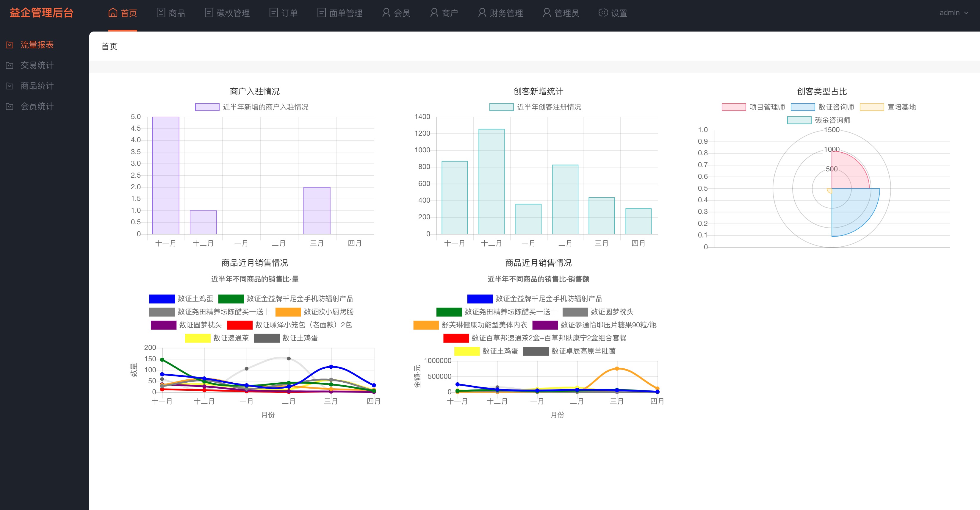The height and width of the screenshot is (510, 980).
Task: Go to 会员统计 in sidebar
Action: (x=37, y=107)
